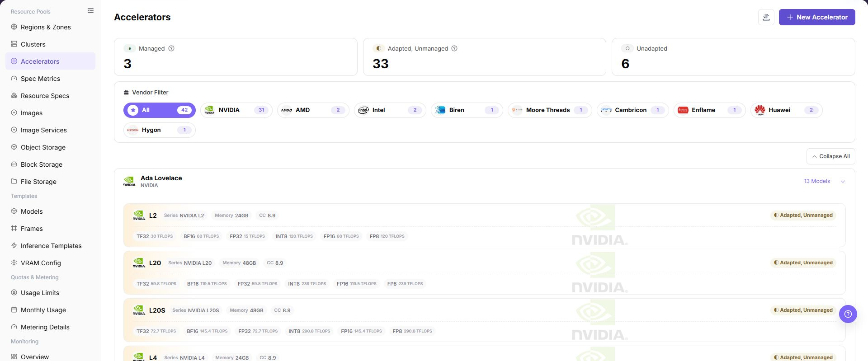
Task: Filter accelerators by Cambricon vendor
Action: 633,110
